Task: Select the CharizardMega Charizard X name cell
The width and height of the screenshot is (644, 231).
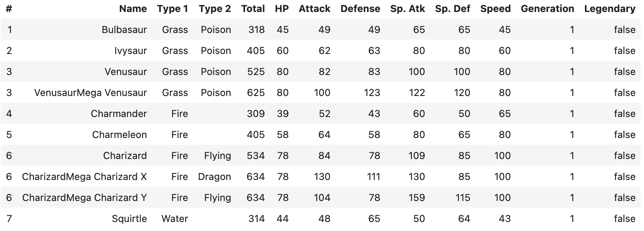Action: click(x=84, y=177)
